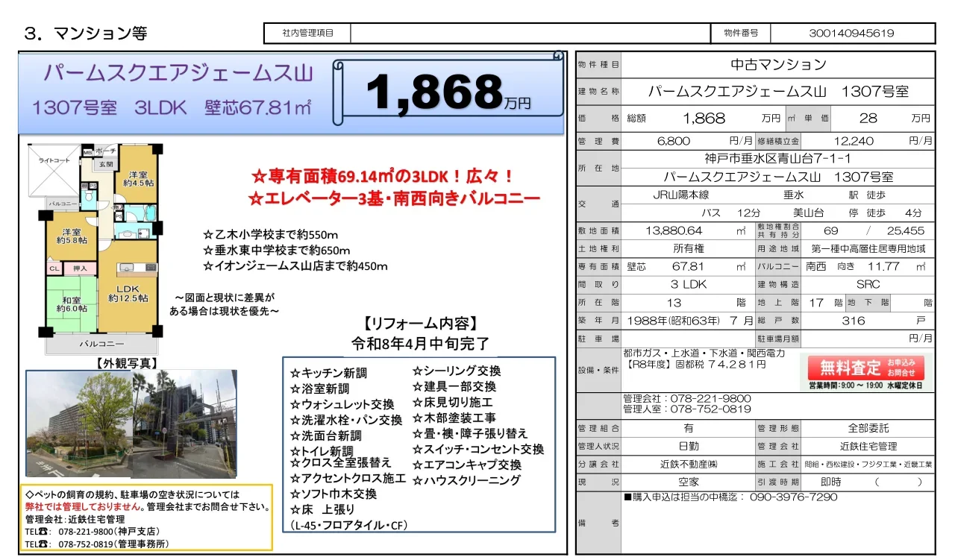Click the yellow-bordered pet notice box
The width and height of the screenshot is (955, 560).
pyautogui.click(x=147, y=518)
